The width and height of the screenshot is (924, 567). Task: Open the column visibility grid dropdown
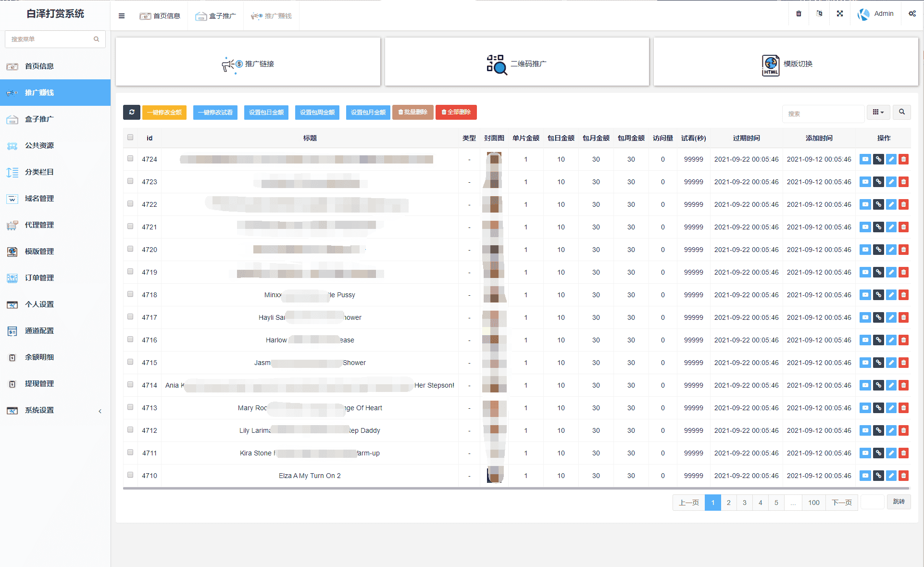(x=878, y=112)
